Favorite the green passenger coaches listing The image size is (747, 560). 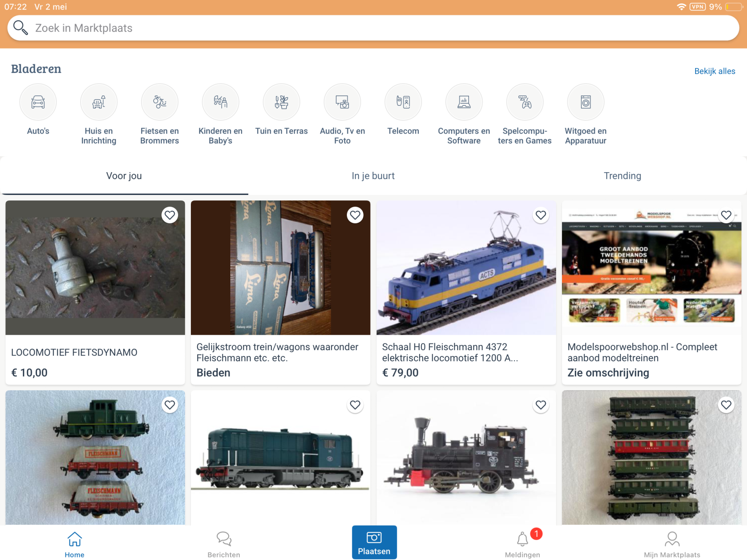pos(726,404)
